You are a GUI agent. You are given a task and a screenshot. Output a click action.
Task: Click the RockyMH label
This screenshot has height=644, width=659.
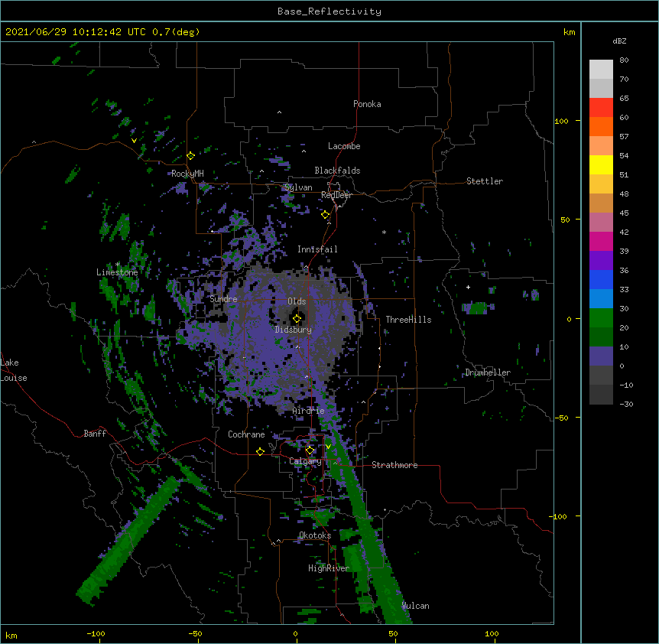[x=187, y=174]
